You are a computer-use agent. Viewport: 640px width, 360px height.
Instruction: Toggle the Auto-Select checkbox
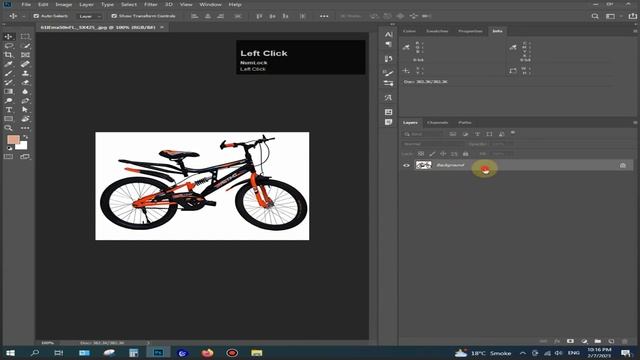36,16
